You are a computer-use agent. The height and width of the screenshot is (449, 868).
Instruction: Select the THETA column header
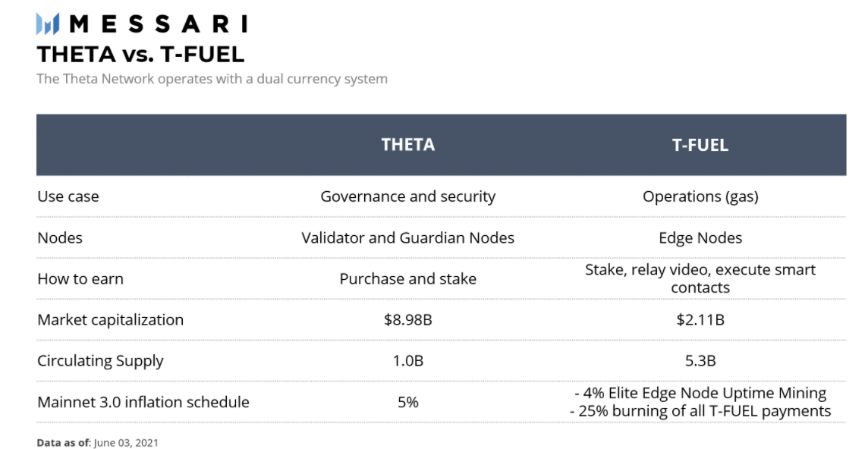coord(408,145)
